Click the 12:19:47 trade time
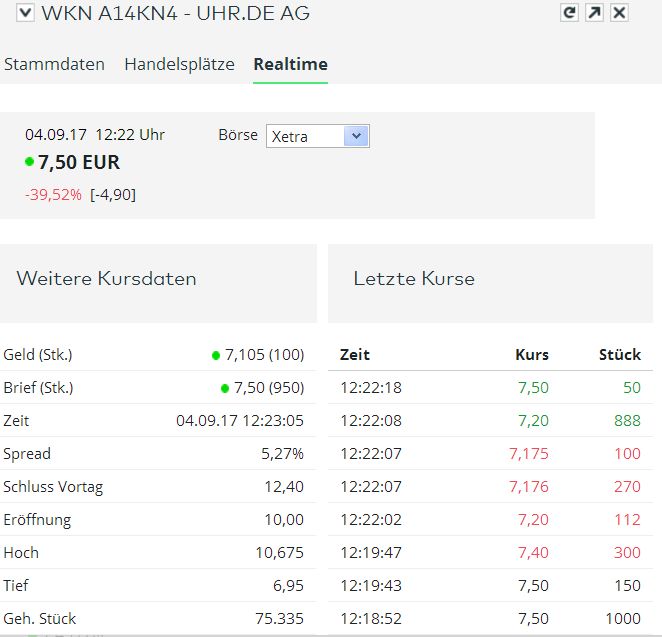 click(371, 553)
